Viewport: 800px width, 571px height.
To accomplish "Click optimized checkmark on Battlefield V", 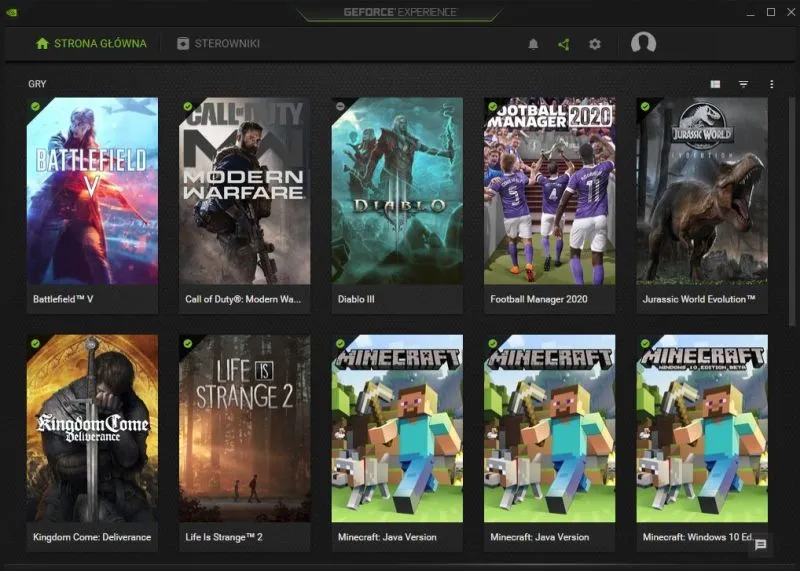I will (35, 106).
